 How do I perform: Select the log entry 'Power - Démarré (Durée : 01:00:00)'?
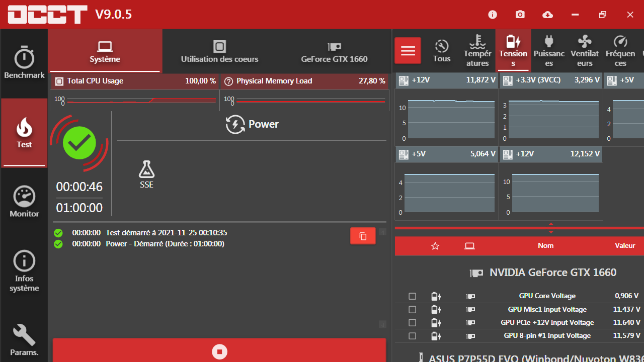[165, 244]
